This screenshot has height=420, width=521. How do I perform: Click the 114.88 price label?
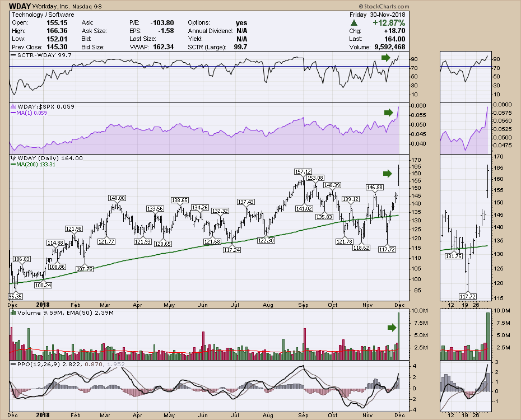pos(55,243)
